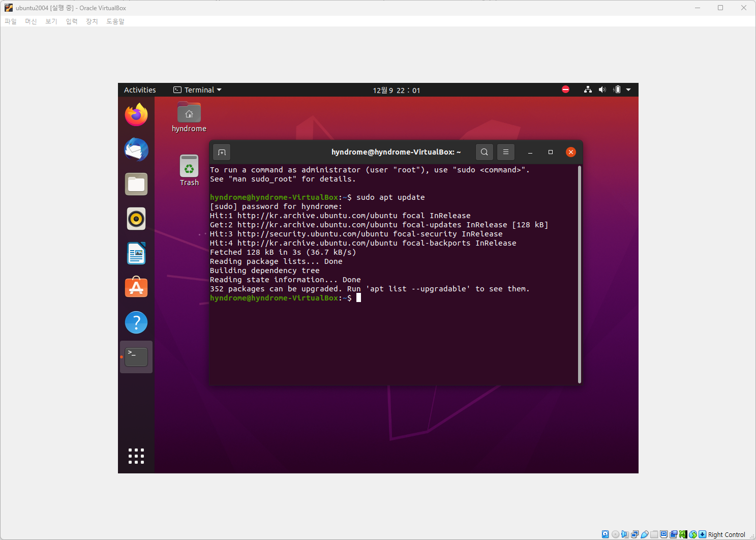Click the Activities button in top bar
756x540 pixels.
click(x=140, y=90)
